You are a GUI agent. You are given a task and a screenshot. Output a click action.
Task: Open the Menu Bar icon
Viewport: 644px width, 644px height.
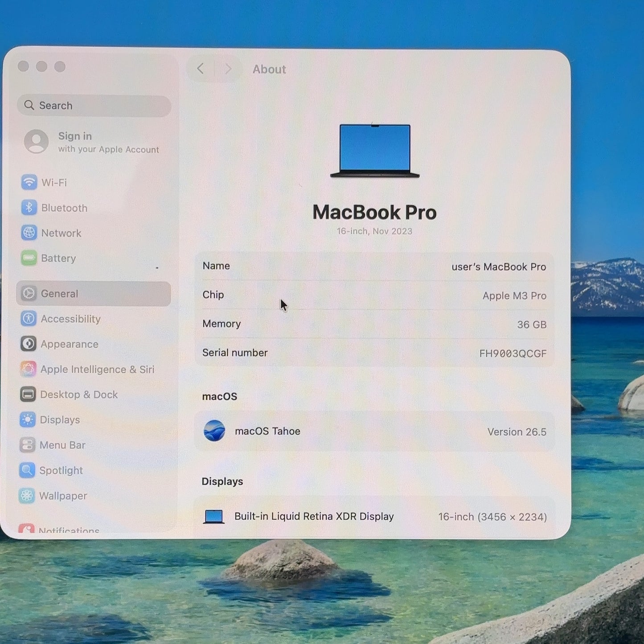pos(27,445)
